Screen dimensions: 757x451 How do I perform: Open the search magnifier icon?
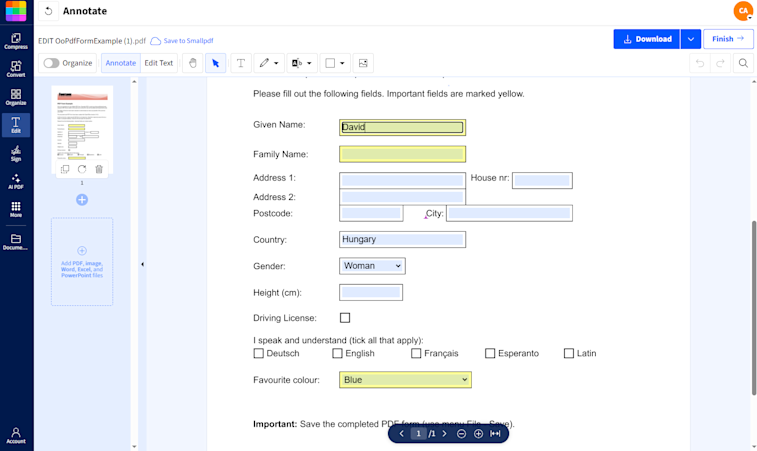743,63
